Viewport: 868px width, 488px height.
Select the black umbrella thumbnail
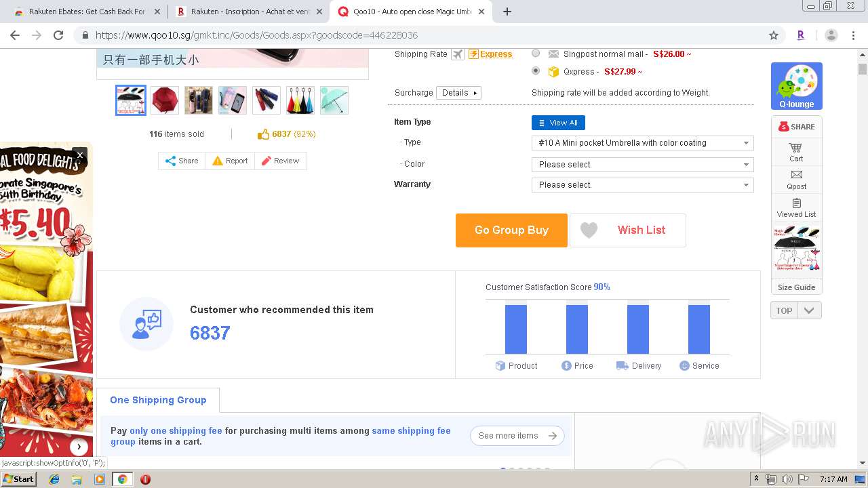(x=131, y=100)
